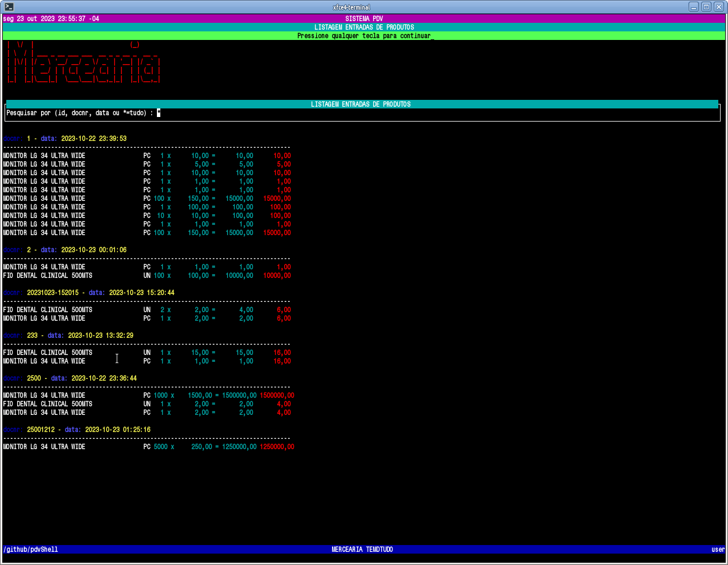Click subtotal 4,00 under docnr 20231023-152015

pyautogui.click(x=246, y=310)
